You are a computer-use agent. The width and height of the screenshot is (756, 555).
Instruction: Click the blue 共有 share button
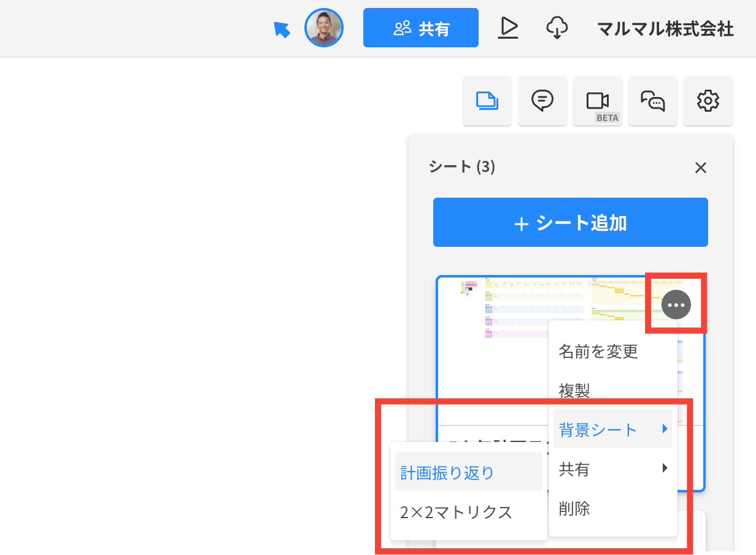point(421,28)
